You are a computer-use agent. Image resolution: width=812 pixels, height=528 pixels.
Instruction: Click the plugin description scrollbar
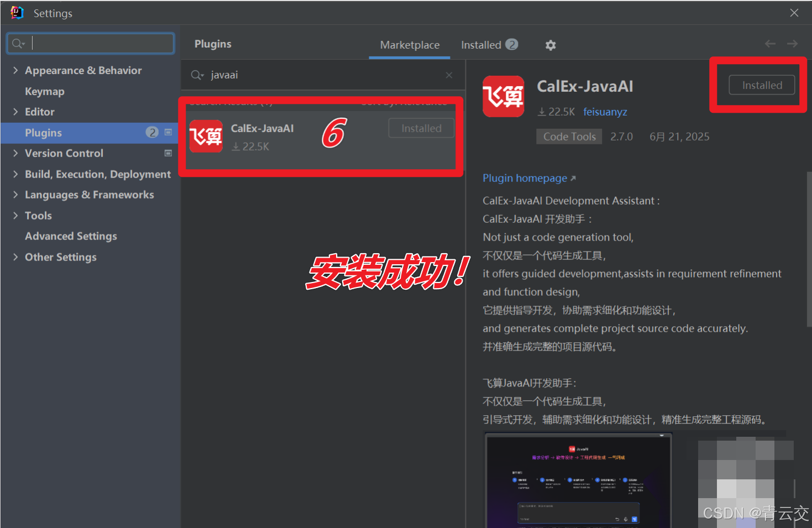[809, 249]
